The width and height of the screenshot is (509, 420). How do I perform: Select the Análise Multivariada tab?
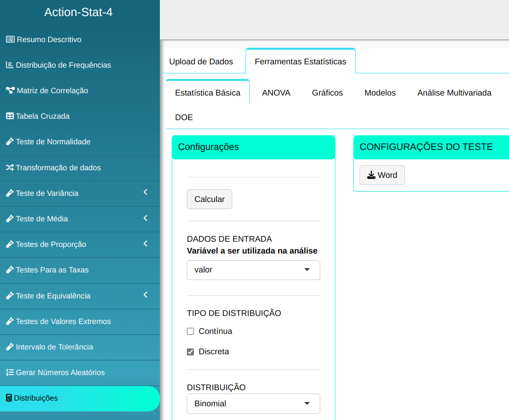tap(454, 93)
